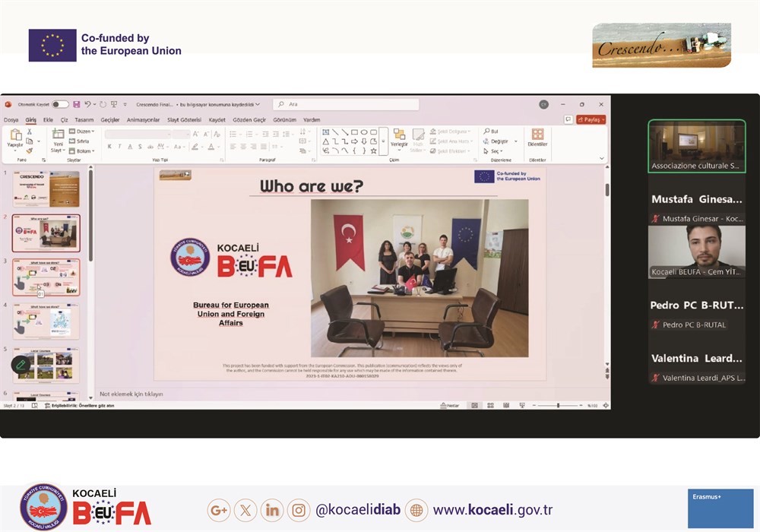Collapse the ribbon with the chevron

point(602,158)
